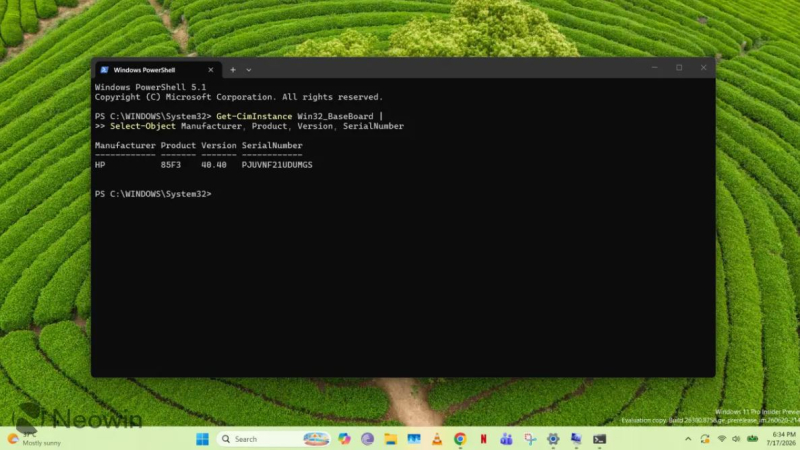
Task: Open Wi-Fi network tray icon
Action: click(x=721, y=439)
